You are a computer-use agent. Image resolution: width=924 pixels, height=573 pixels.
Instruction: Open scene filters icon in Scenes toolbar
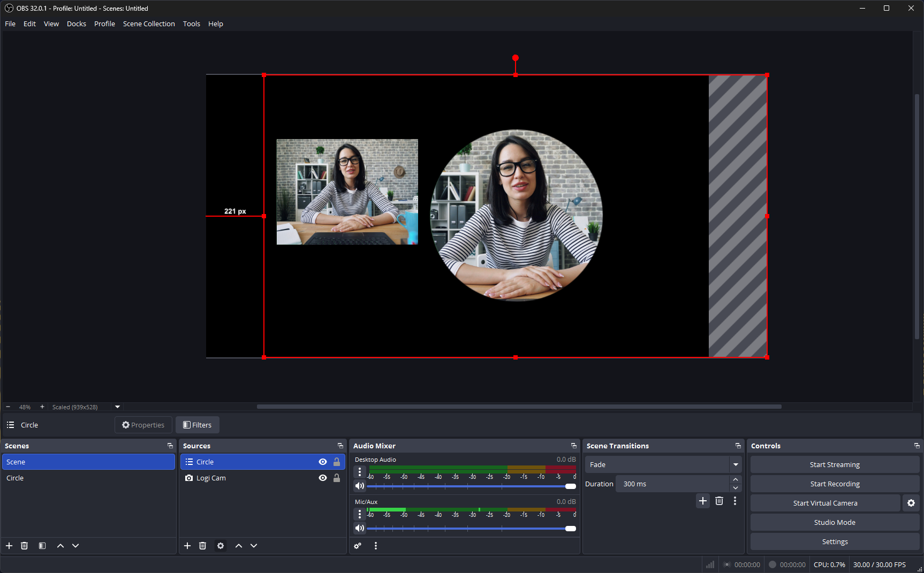[x=42, y=546]
